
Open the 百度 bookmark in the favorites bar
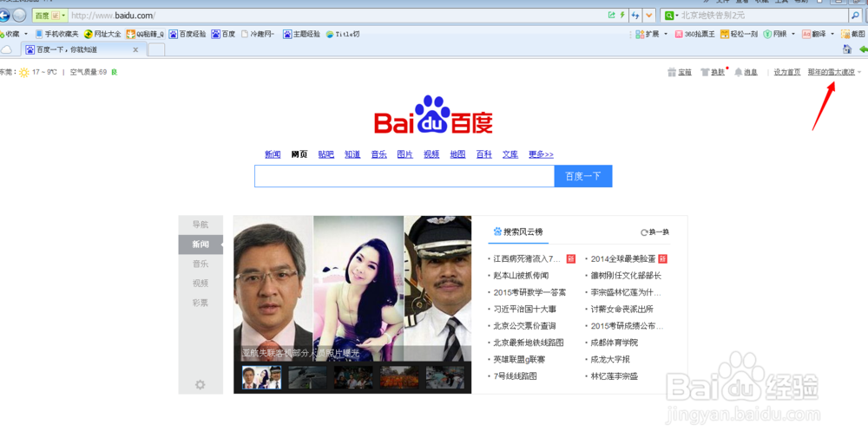tap(224, 35)
